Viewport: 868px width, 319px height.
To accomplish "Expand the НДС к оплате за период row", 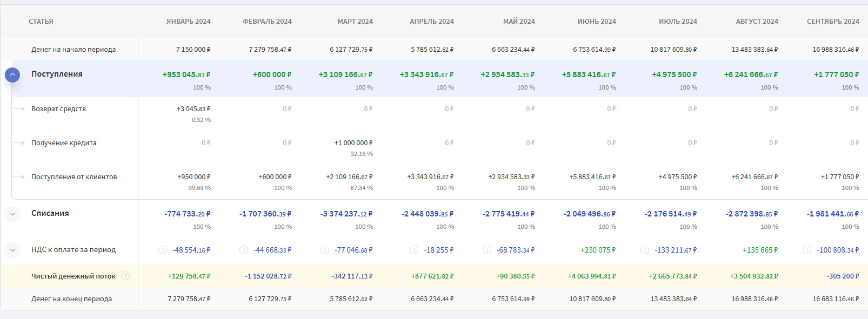I will 12,250.
